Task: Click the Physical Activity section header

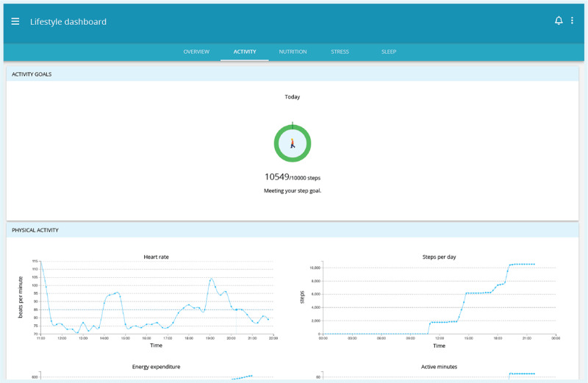Action: [x=35, y=230]
